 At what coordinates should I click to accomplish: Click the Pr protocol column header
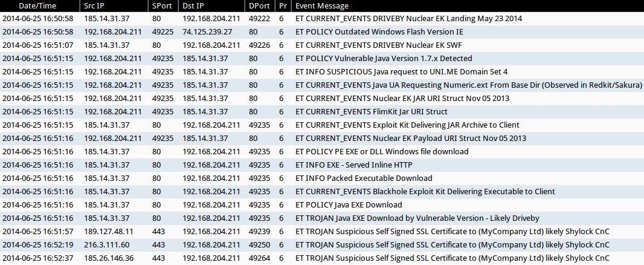pyautogui.click(x=282, y=5)
